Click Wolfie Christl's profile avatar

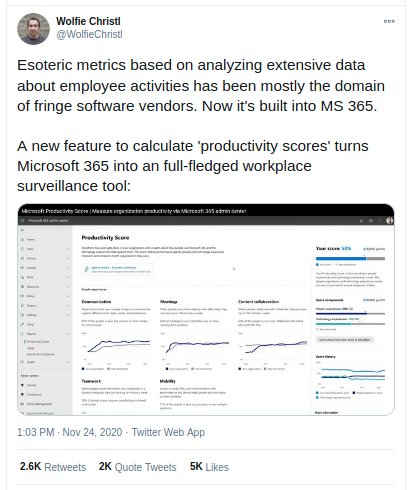[33, 29]
